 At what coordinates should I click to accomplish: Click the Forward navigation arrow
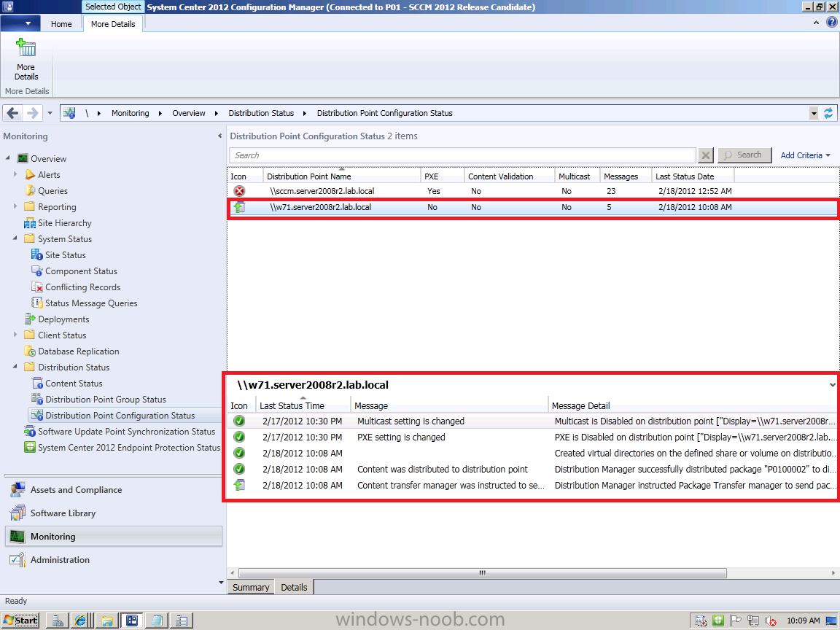33,113
